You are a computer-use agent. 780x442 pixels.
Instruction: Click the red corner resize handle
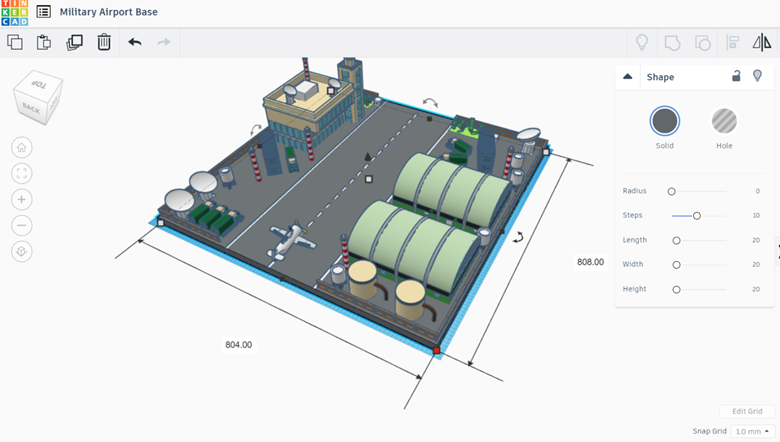point(437,351)
